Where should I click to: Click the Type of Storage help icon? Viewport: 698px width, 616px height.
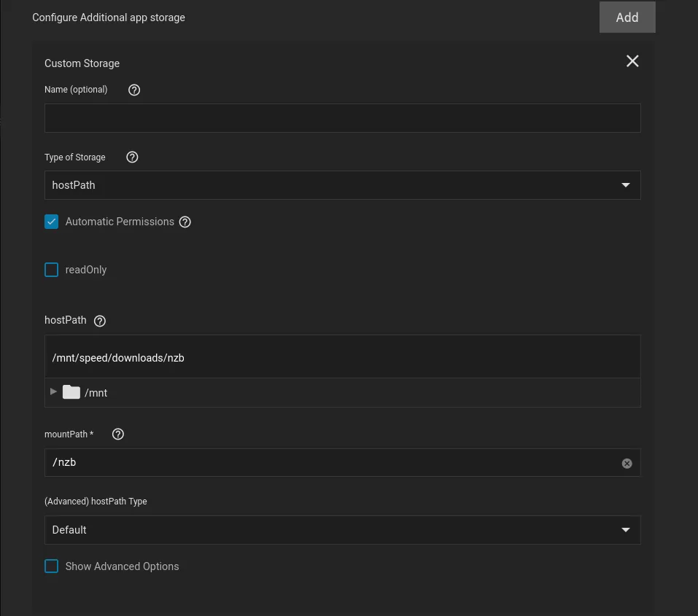coord(132,157)
